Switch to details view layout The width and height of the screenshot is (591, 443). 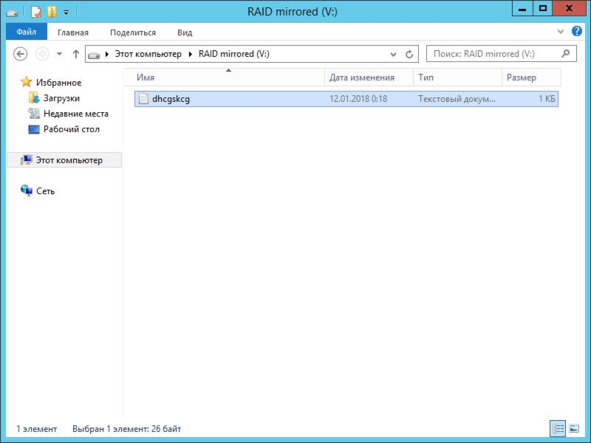pos(558,428)
